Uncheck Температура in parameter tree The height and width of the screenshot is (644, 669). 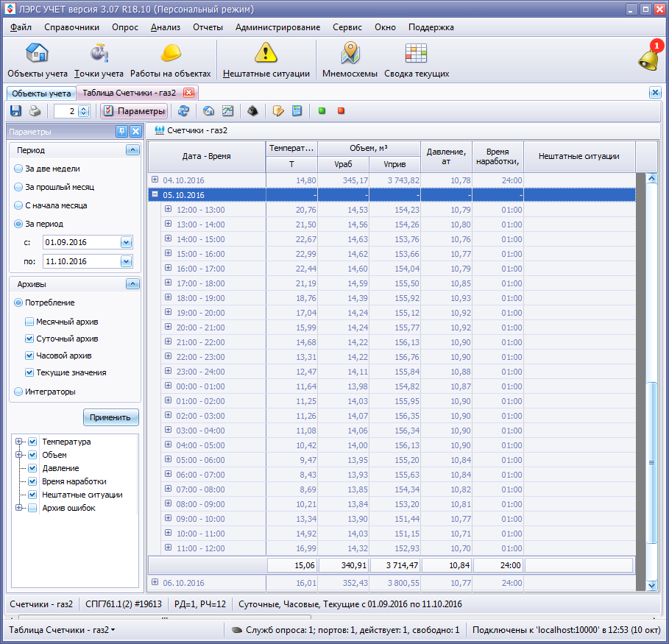(x=32, y=442)
